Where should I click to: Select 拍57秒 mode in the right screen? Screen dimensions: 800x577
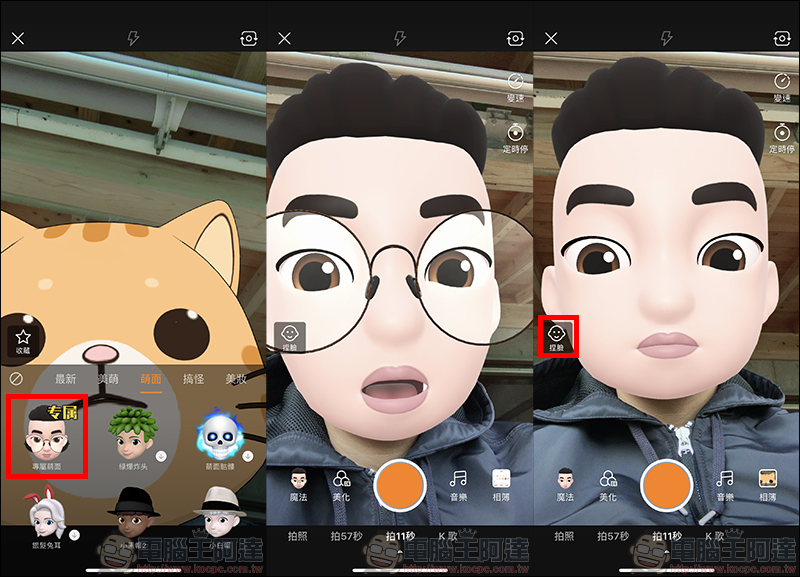611,537
